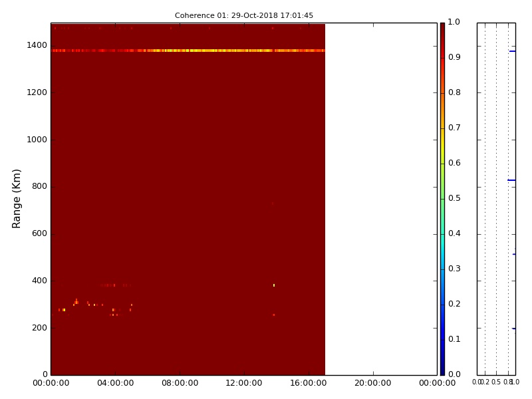Click the blue profile marker near 200 km in side panel
The image size is (532, 399).
coord(514,329)
